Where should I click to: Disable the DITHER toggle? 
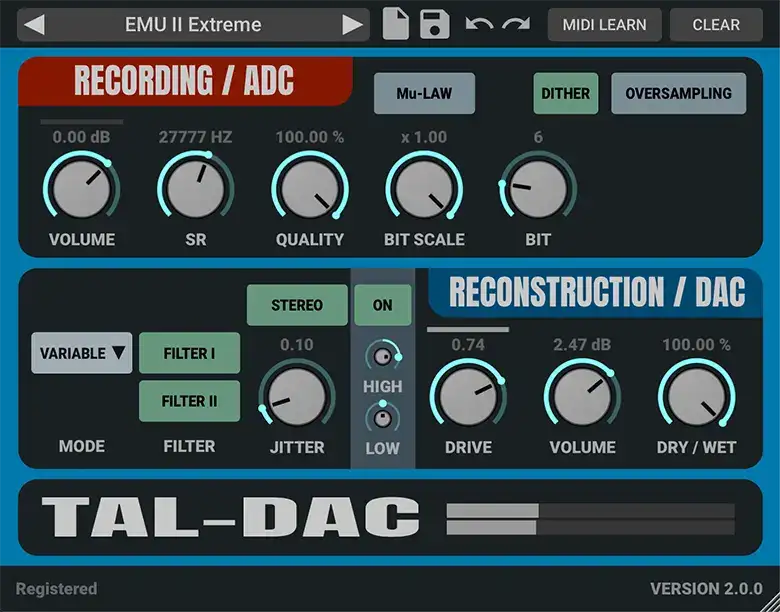[x=566, y=93]
